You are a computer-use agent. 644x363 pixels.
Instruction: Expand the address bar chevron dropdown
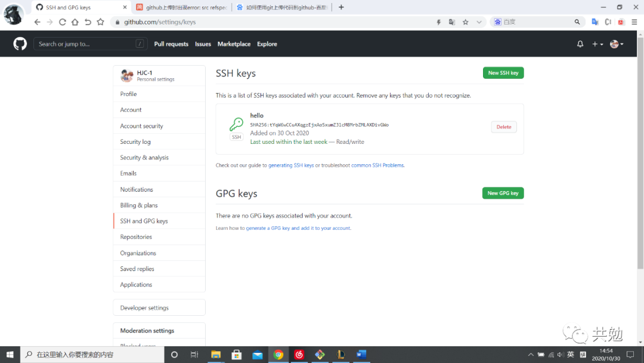(479, 22)
